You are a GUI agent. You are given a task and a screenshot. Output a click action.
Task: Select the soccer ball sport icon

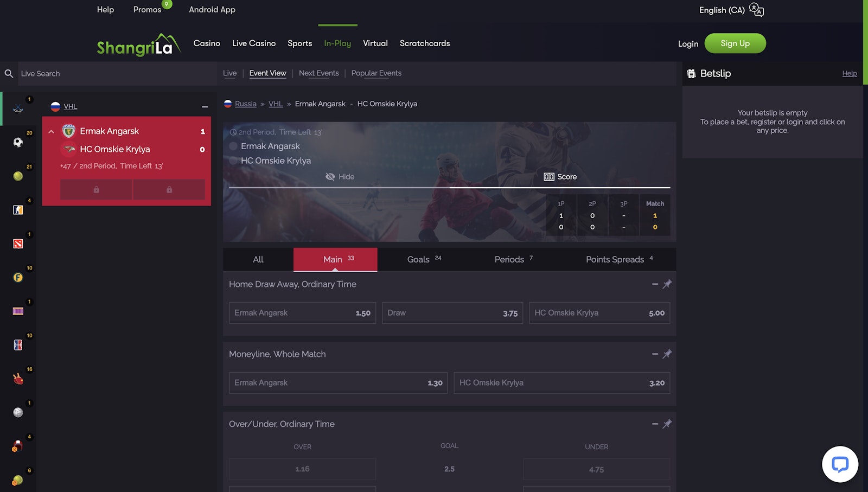(18, 143)
